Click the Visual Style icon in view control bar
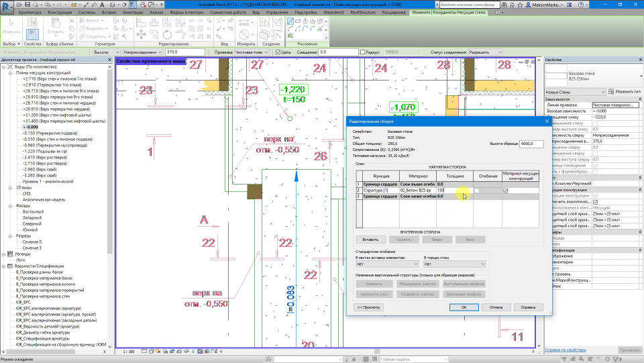This screenshot has width=644, height=363. (x=151, y=352)
